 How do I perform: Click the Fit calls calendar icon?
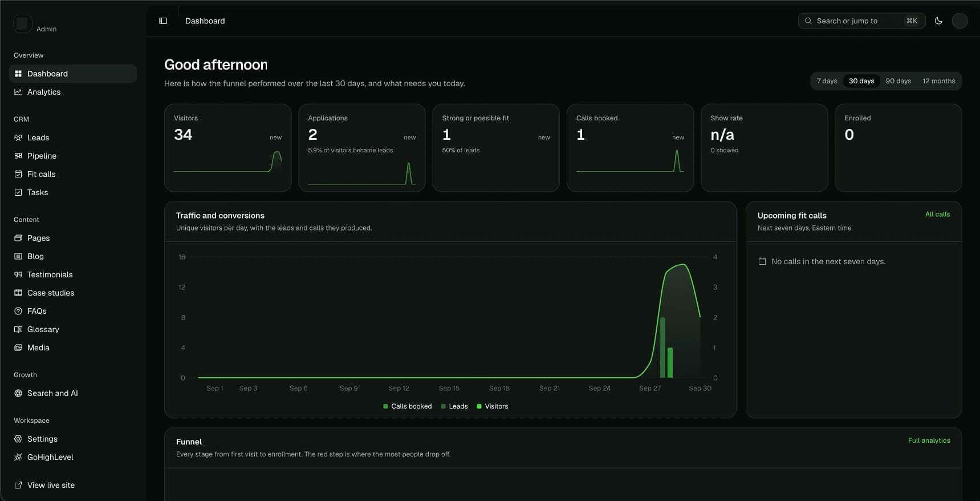point(18,174)
